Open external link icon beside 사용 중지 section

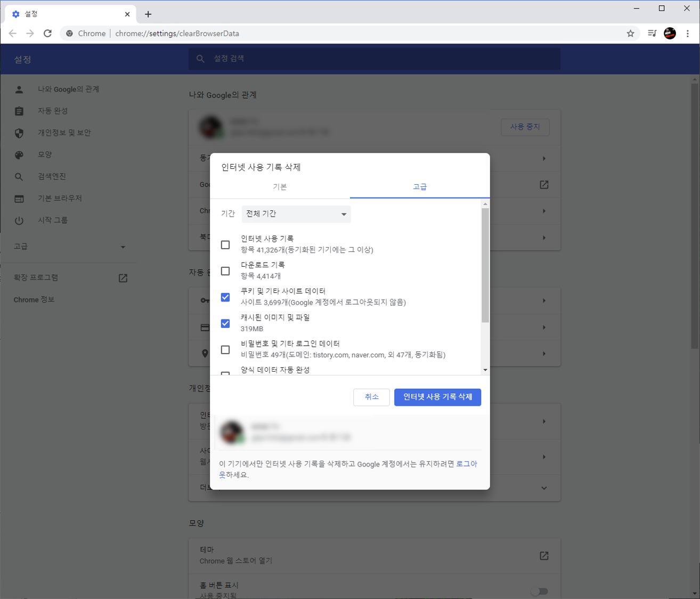coord(544,185)
